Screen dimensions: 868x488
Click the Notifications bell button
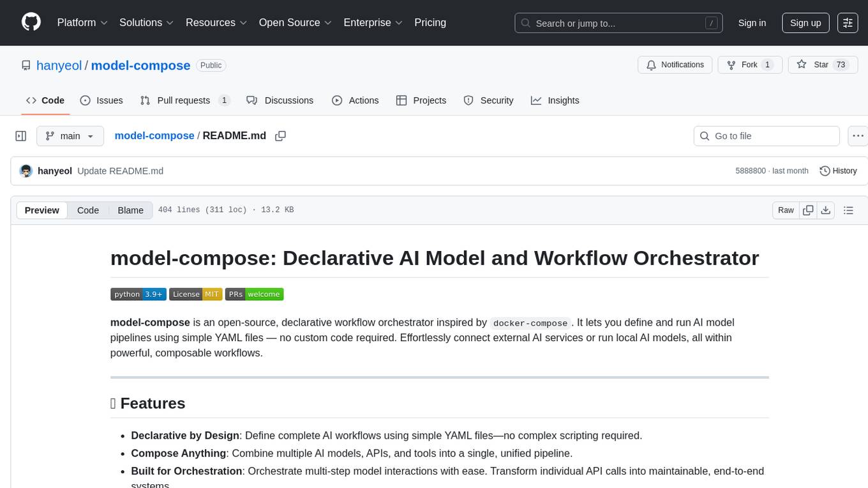pyautogui.click(x=675, y=65)
